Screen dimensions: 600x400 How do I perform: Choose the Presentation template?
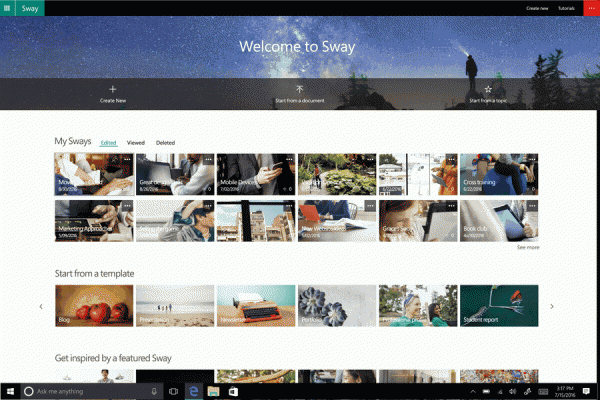[175, 305]
